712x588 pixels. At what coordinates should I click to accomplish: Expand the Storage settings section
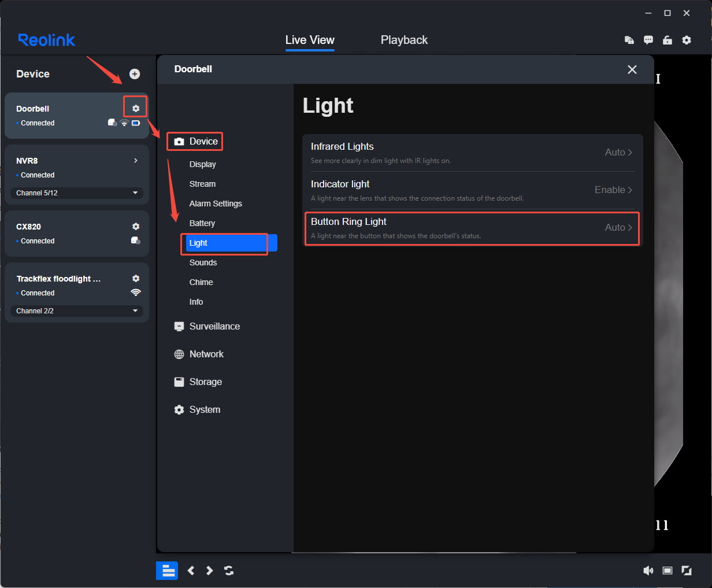[x=198, y=382]
